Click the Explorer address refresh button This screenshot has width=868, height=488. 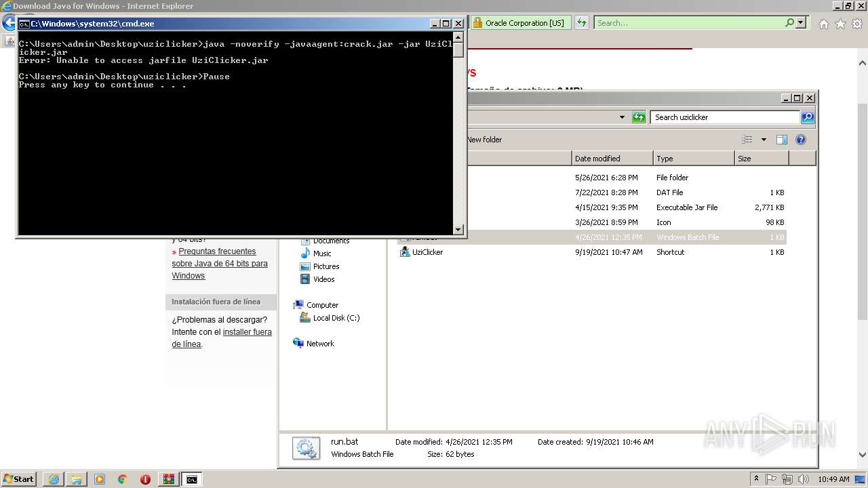(x=639, y=117)
